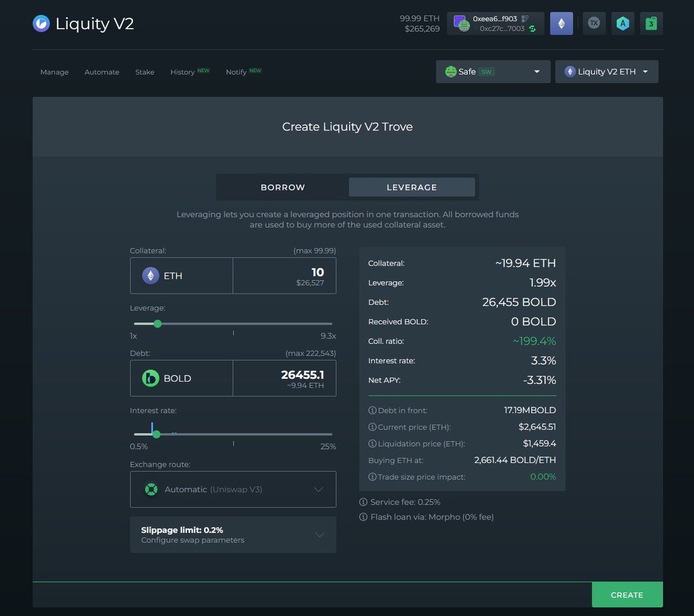Click the 99.99 ETH balance text
The width and height of the screenshot is (694, 616).
[420, 19]
